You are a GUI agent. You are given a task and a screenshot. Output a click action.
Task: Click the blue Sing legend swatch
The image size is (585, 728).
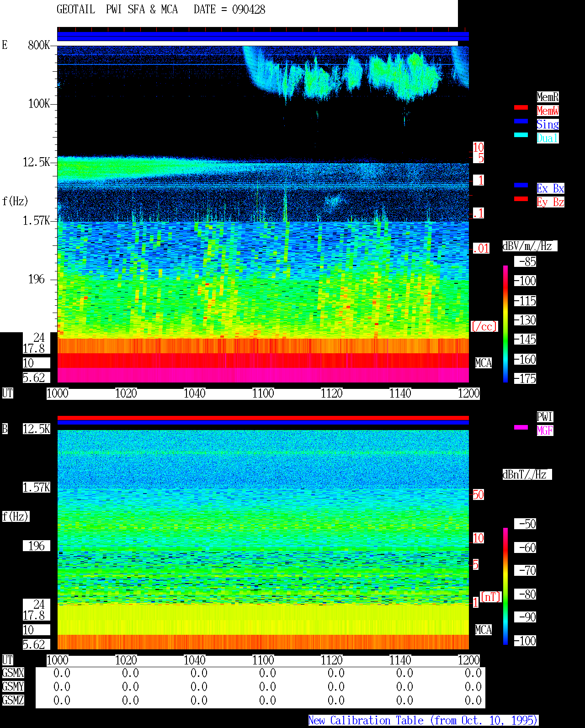[521, 121]
